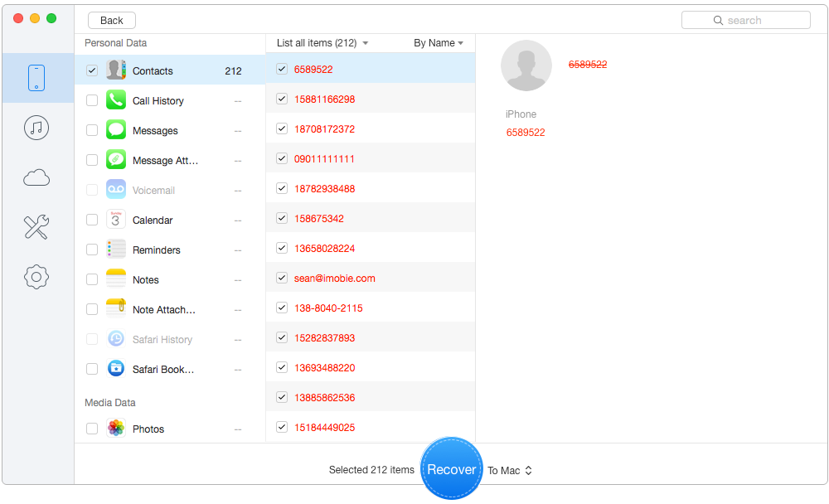829x504 pixels.
Task: Click the tools wrench icon on the sidebar
Action: [36, 227]
